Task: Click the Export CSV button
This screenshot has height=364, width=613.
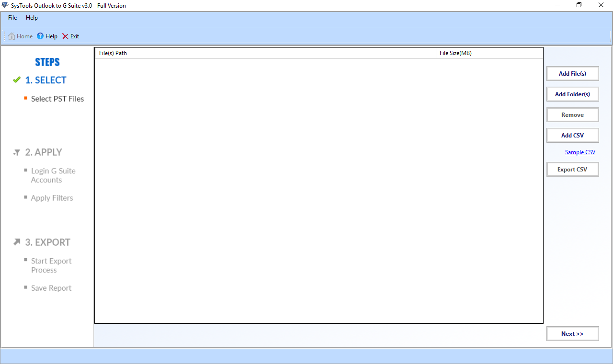Action: (x=573, y=170)
